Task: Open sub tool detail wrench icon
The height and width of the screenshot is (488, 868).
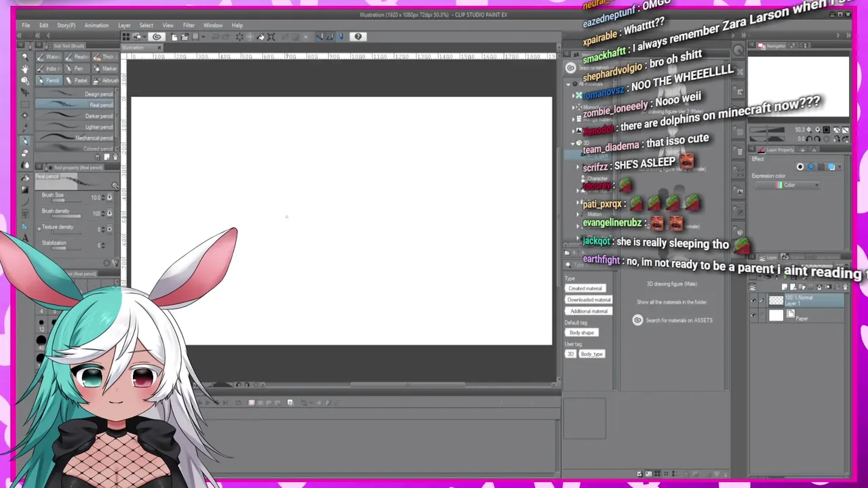Action: click(x=115, y=262)
